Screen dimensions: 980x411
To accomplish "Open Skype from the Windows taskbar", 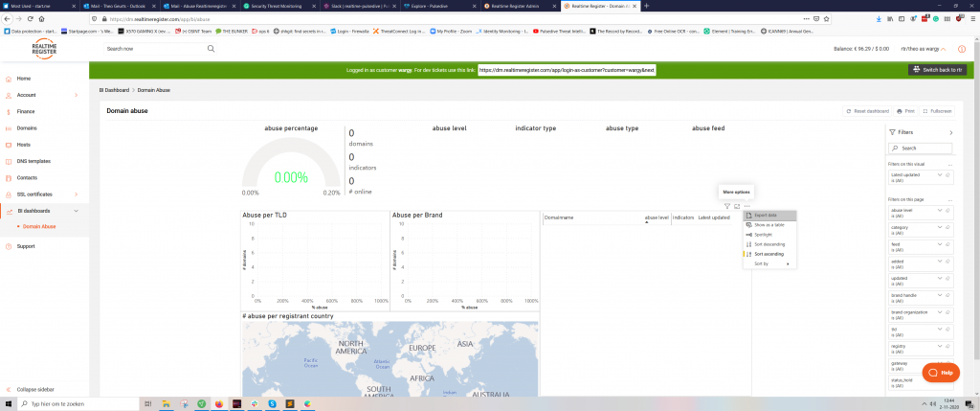I will tap(273, 404).
